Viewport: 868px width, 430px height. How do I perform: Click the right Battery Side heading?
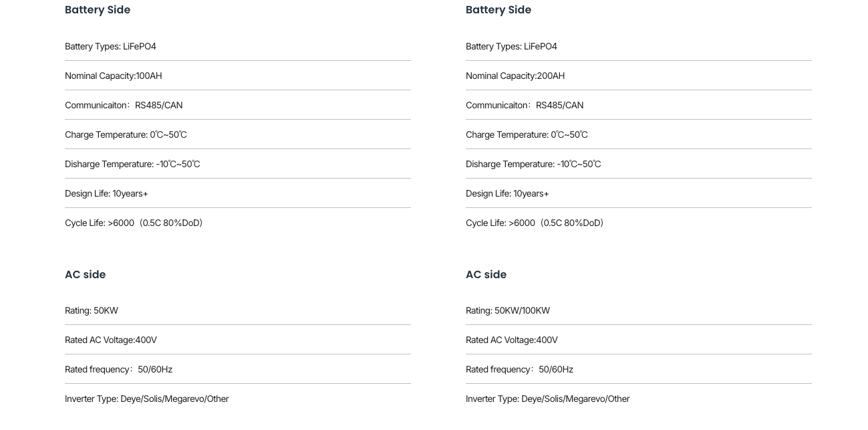click(x=498, y=9)
